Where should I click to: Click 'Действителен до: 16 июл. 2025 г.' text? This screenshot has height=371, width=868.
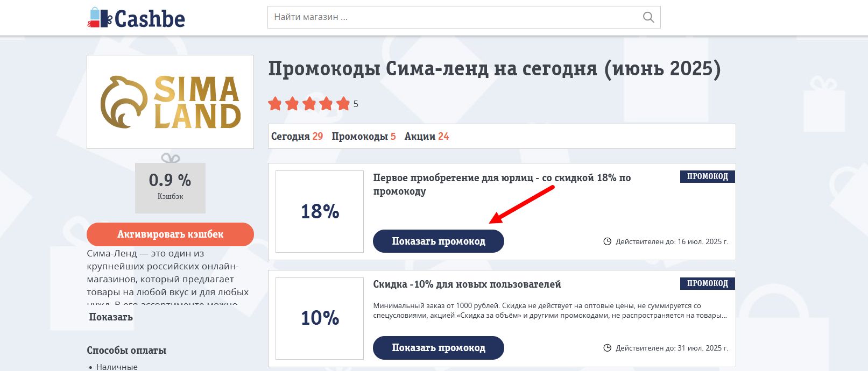point(672,242)
